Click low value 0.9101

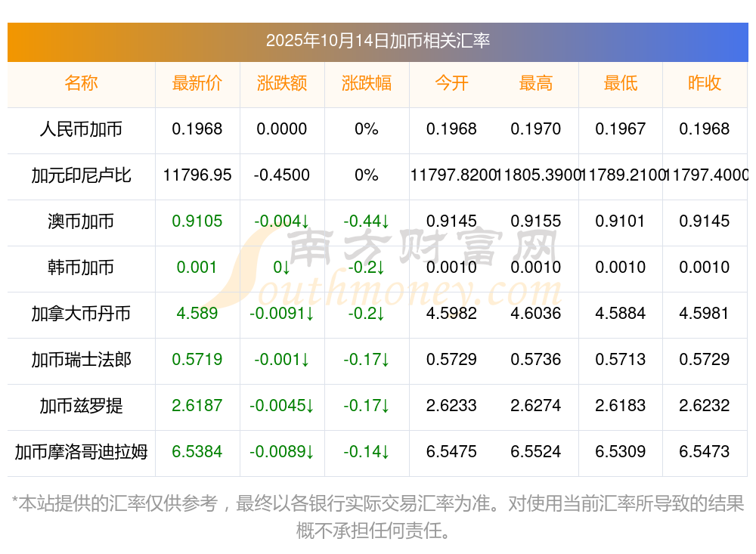pos(620,221)
